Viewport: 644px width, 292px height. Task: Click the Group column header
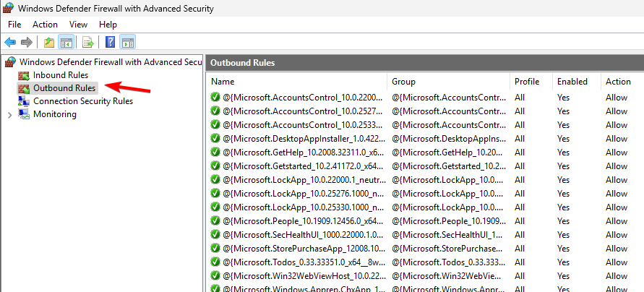click(404, 82)
